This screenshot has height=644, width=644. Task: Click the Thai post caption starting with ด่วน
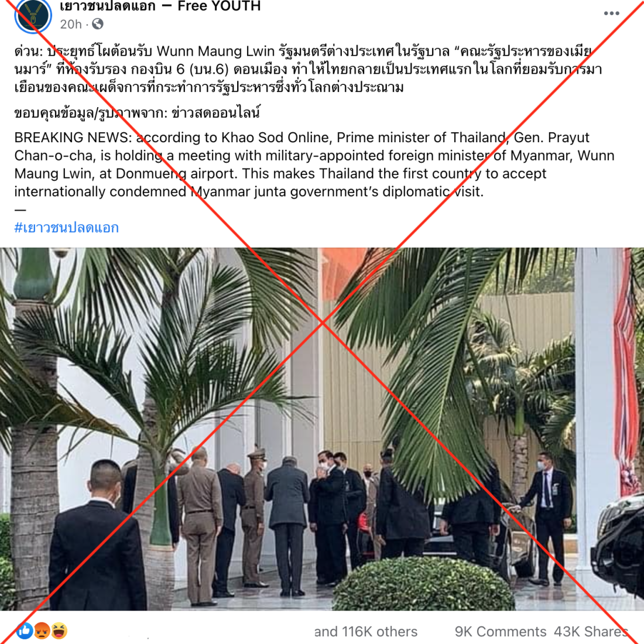point(308,69)
